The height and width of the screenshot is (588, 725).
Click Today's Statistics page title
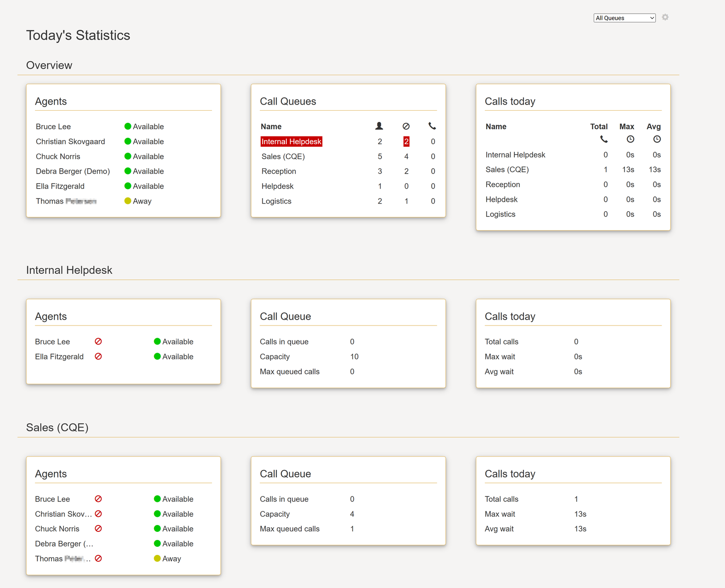tap(78, 35)
